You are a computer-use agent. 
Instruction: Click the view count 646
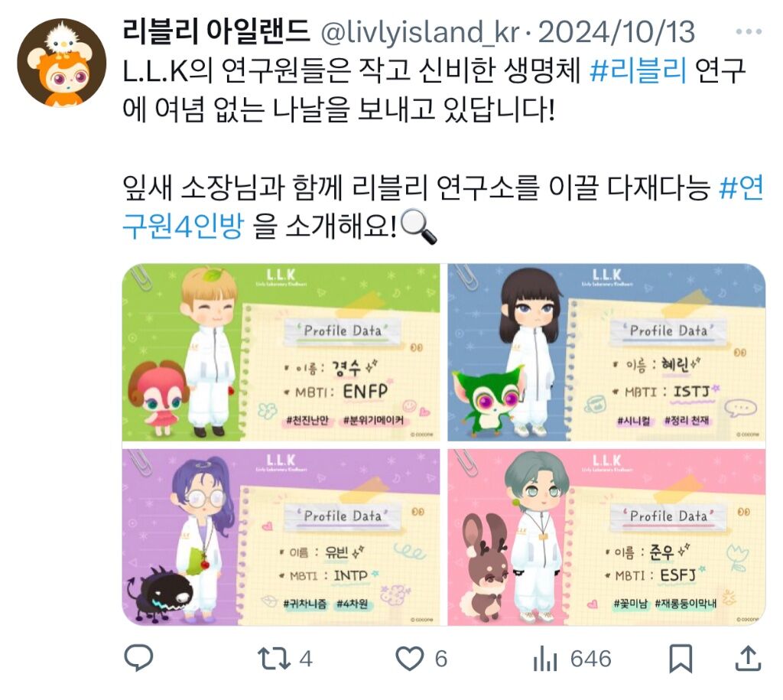tap(591, 659)
